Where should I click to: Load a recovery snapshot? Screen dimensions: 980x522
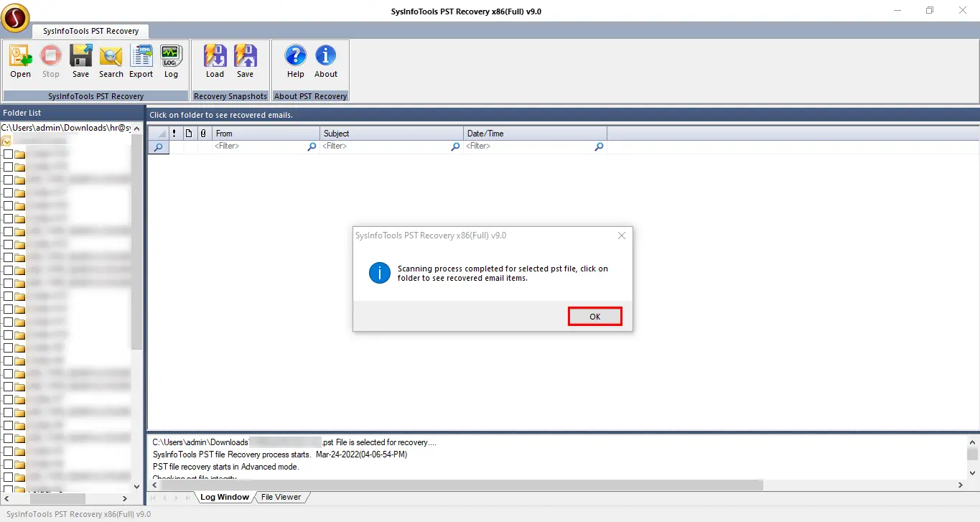215,61
